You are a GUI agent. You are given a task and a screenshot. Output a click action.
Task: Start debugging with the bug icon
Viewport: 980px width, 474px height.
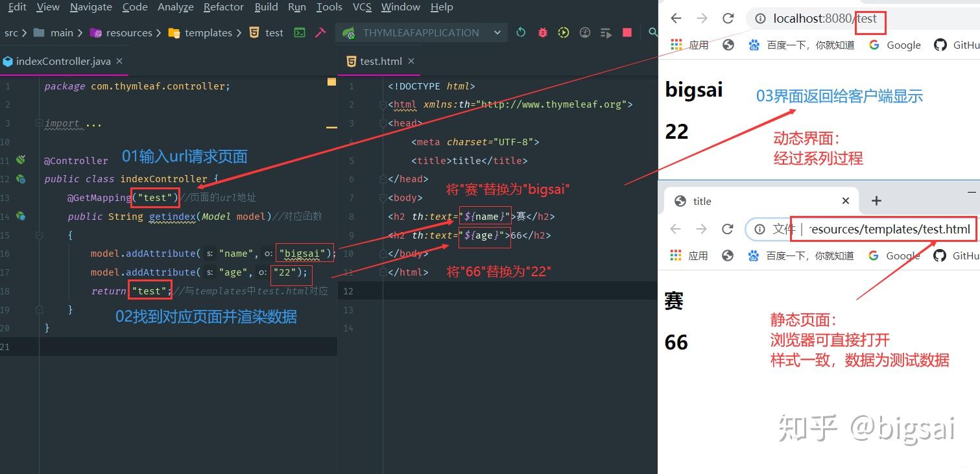543,32
